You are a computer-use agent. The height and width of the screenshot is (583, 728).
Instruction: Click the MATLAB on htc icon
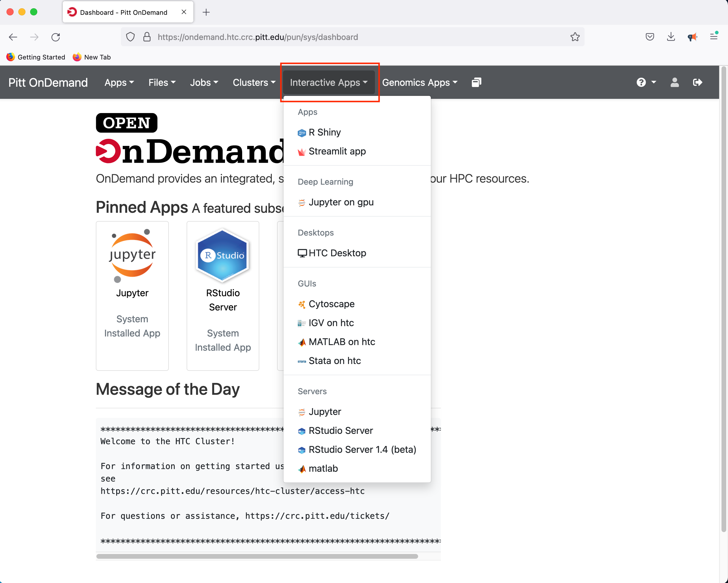click(x=302, y=342)
